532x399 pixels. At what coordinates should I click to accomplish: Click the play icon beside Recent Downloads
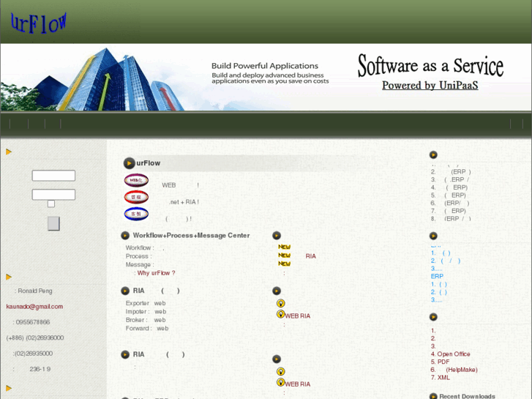(433, 396)
